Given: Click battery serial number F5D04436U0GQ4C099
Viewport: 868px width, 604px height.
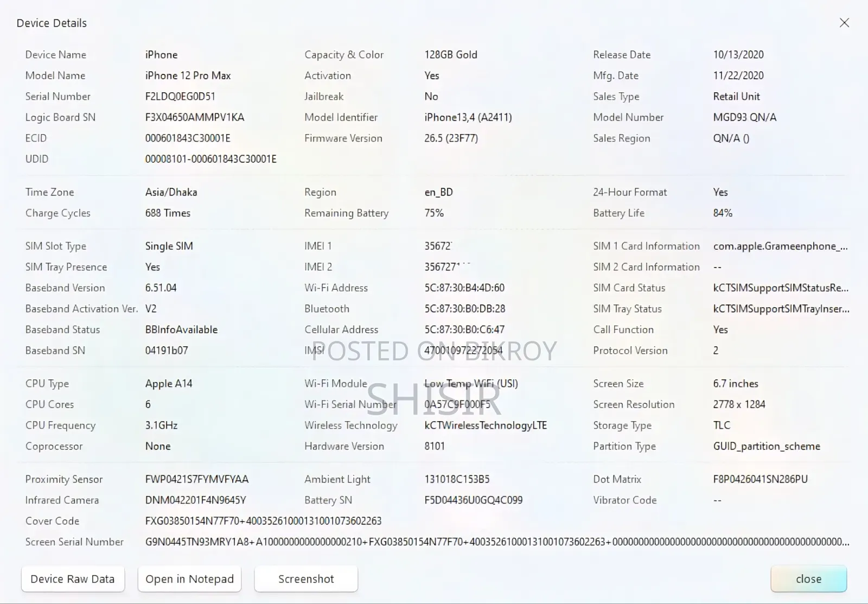Looking at the screenshot, I should [474, 500].
